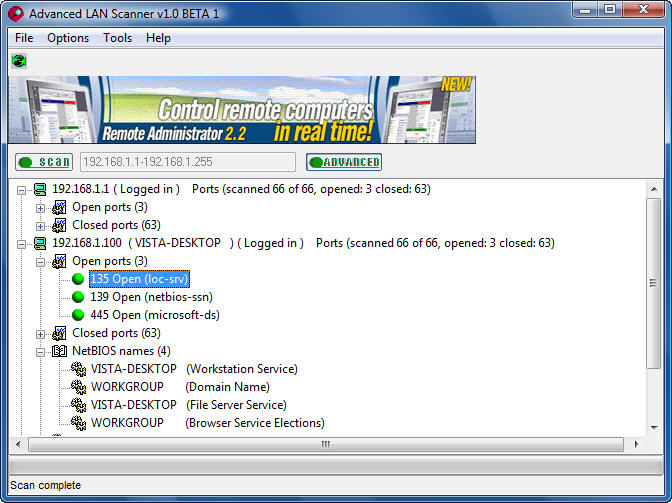Select '192.168.1.100 ( VISTA-DESKTOP )' row text
Viewport: 672px width, 503px height.
coord(303,243)
